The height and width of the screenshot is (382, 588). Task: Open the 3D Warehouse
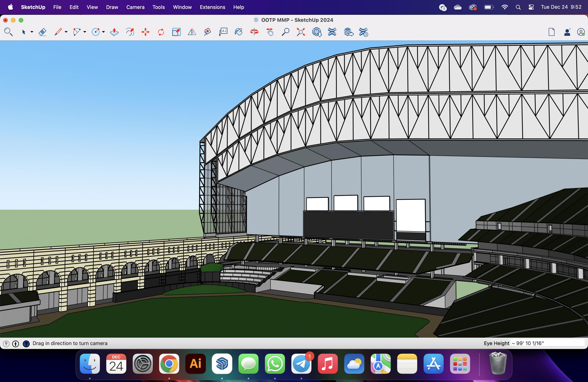point(317,32)
